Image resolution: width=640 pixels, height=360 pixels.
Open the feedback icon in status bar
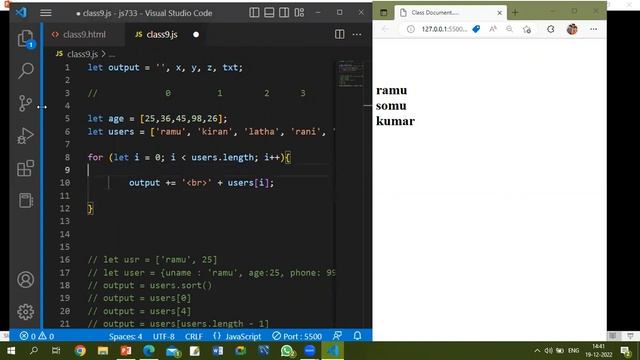(x=337, y=336)
